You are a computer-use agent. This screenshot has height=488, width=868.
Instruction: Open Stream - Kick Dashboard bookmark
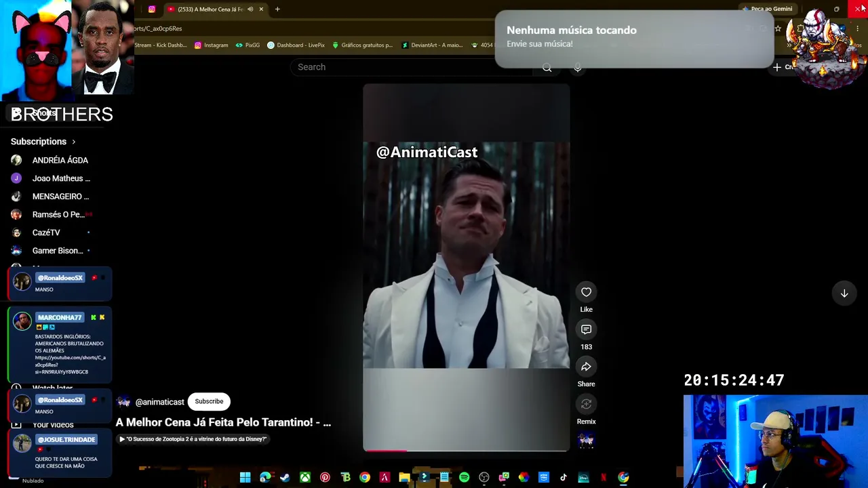160,45
